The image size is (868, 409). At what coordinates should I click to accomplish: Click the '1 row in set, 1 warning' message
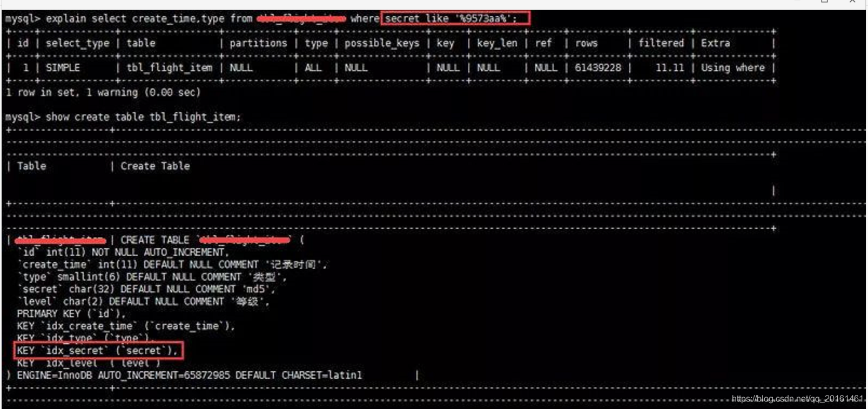point(103,92)
